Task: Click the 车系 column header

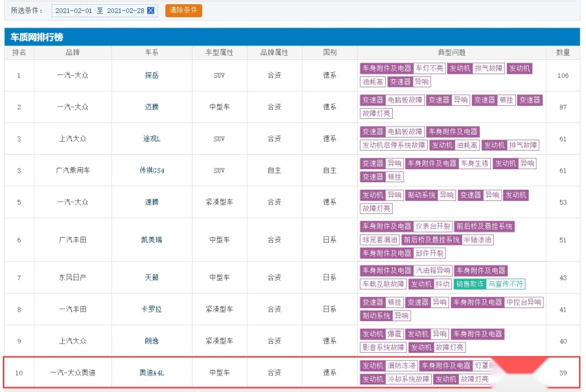Action: 152,53
